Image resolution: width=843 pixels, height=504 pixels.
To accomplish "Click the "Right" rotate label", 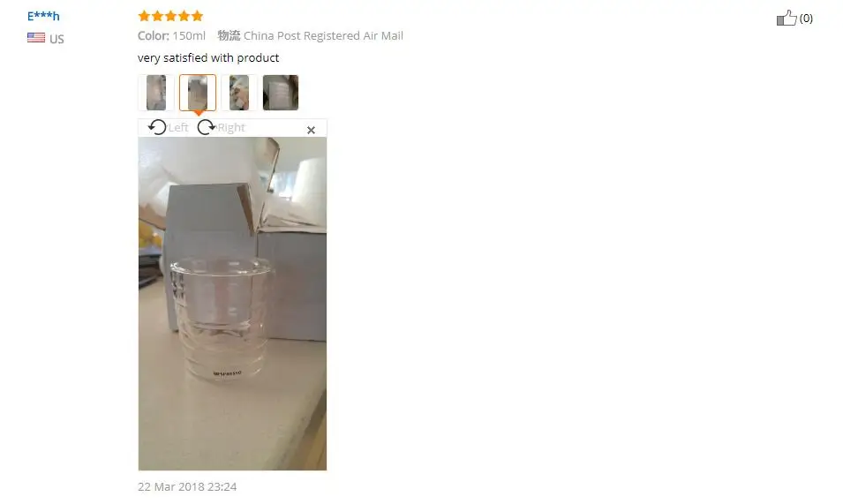I will (x=231, y=127).
